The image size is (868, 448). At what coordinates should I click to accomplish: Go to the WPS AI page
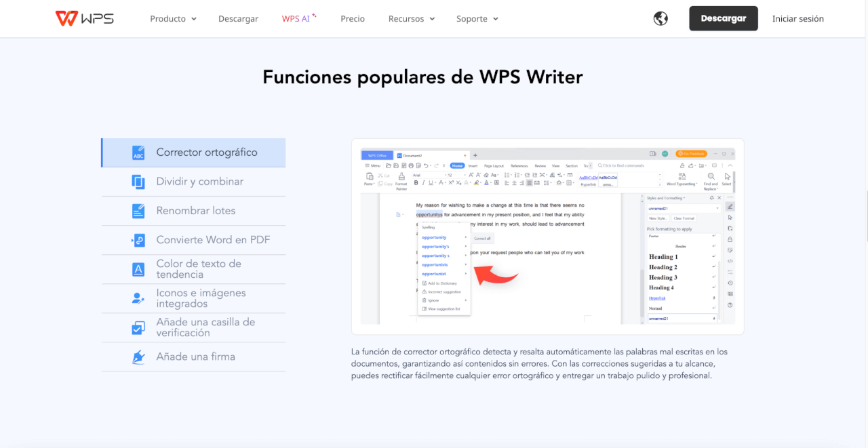(x=299, y=19)
